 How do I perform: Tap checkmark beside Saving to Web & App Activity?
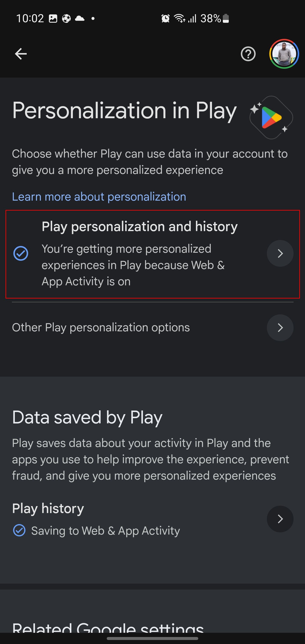[19, 530]
